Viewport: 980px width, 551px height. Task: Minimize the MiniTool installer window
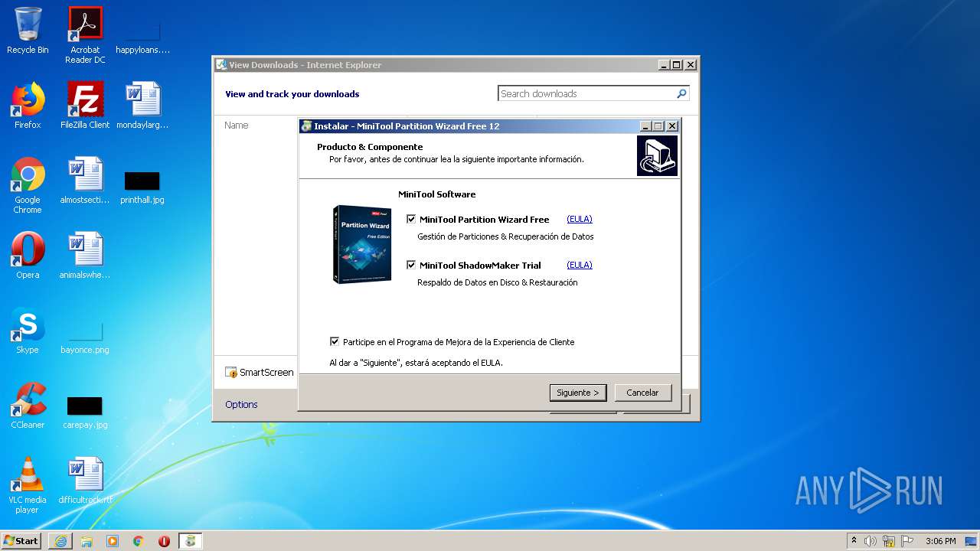645,126
